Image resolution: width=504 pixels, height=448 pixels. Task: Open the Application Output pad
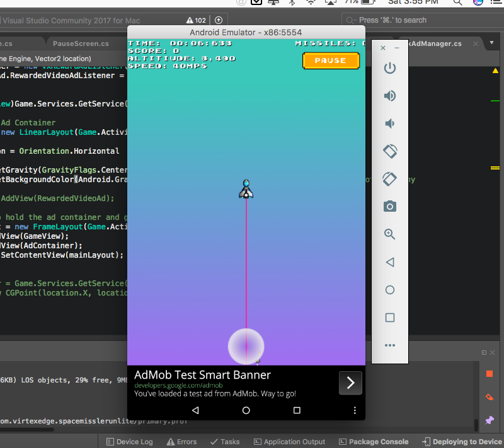(x=289, y=442)
